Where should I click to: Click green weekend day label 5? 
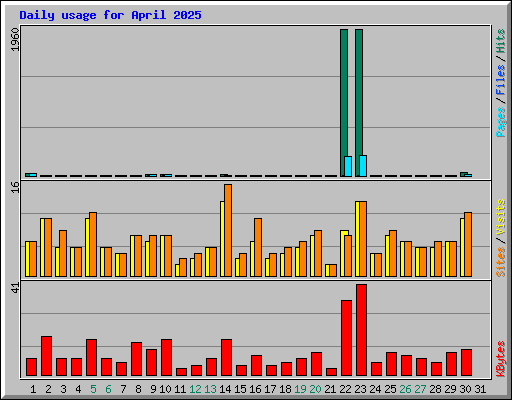click(93, 389)
